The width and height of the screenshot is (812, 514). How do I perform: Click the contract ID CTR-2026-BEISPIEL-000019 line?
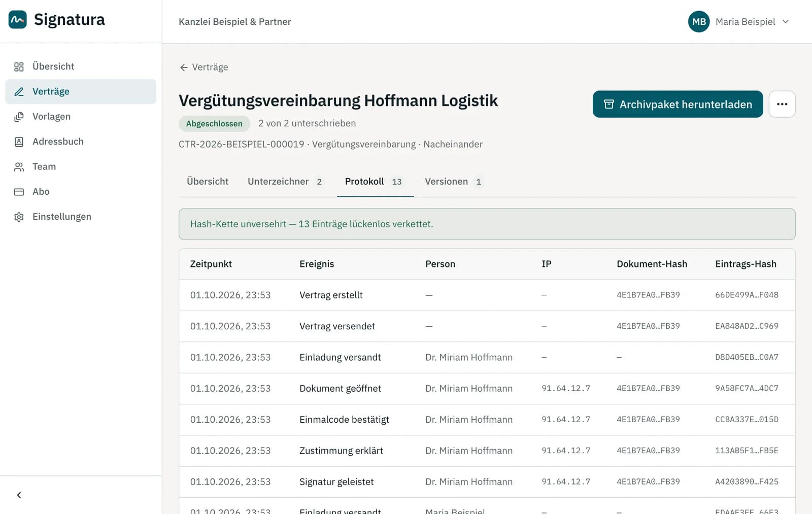330,144
